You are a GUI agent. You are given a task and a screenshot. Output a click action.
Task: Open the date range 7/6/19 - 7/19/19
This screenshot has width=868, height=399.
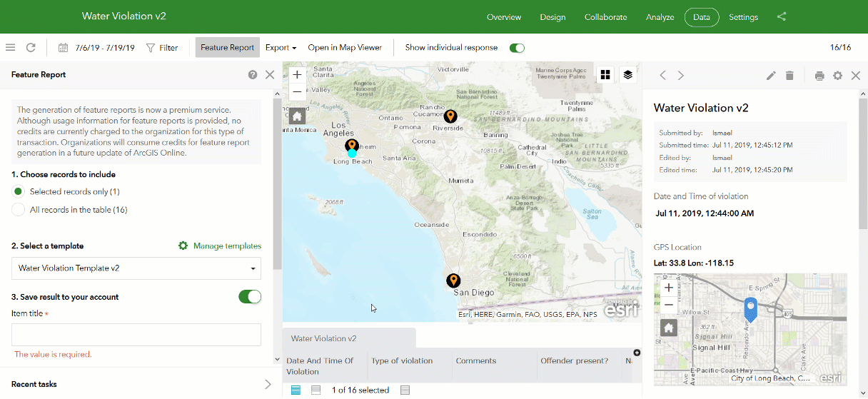point(96,48)
